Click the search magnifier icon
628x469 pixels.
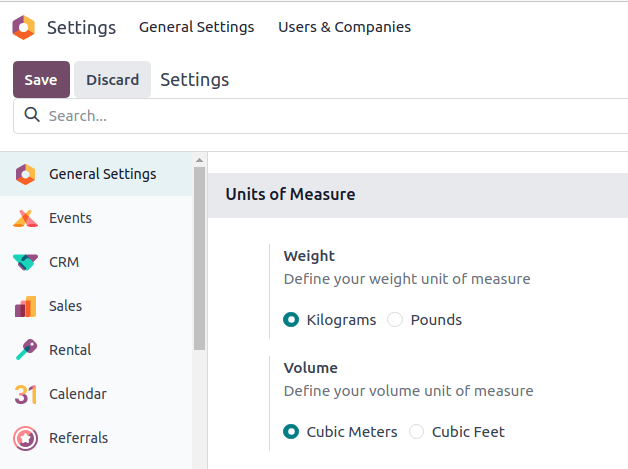pyautogui.click(x=32, y=115)
